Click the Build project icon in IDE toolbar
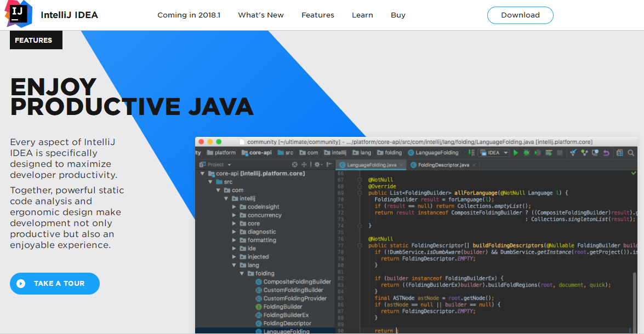 (x=471, y=153)
